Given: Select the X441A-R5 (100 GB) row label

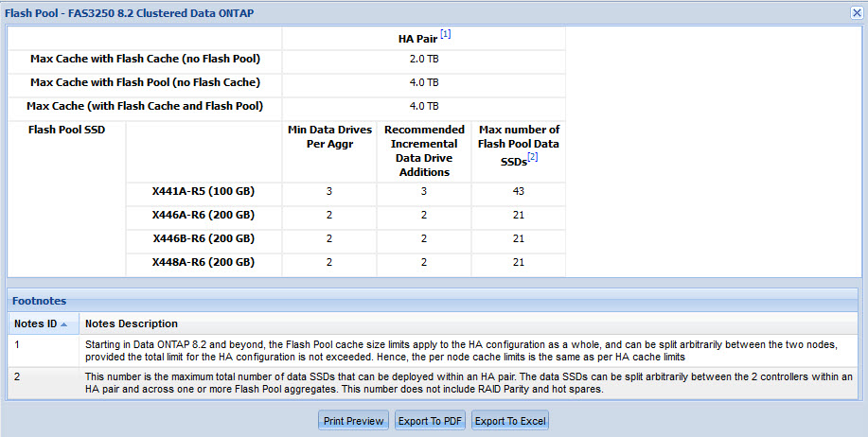Looking at the screenshot, I should (204, 191).
